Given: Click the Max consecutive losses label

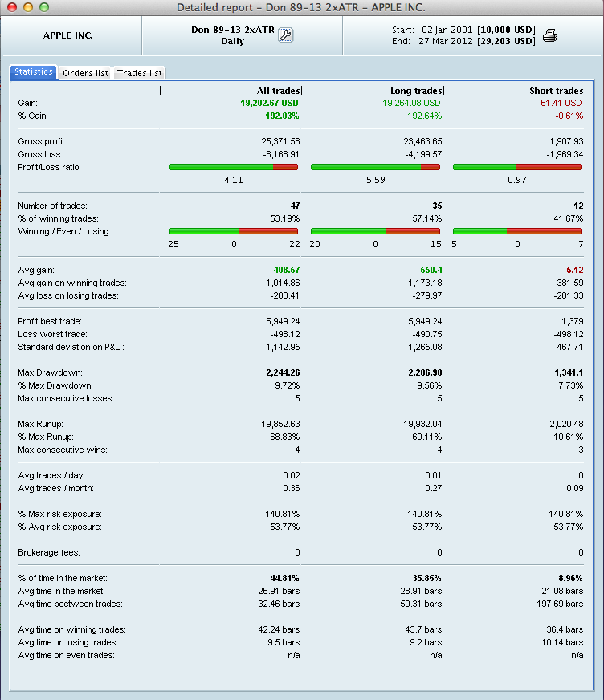Looking at the screenshot, I should [x=66, y=399].
